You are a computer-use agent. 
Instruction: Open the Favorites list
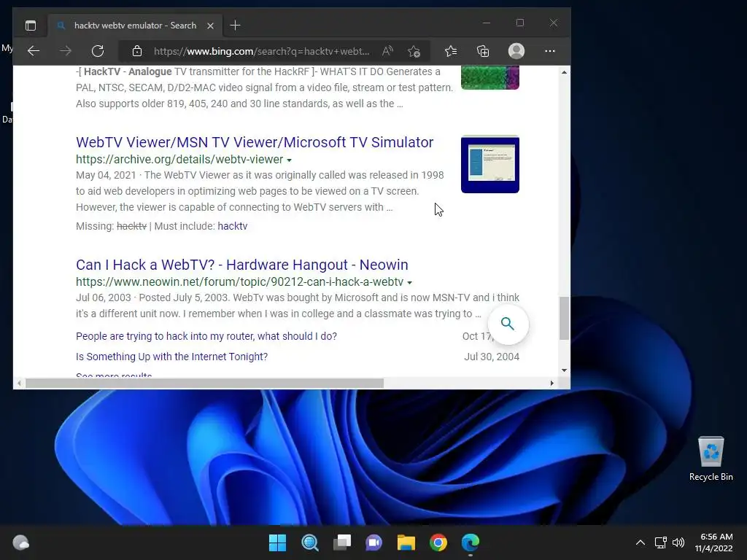[x=451, y=51]
